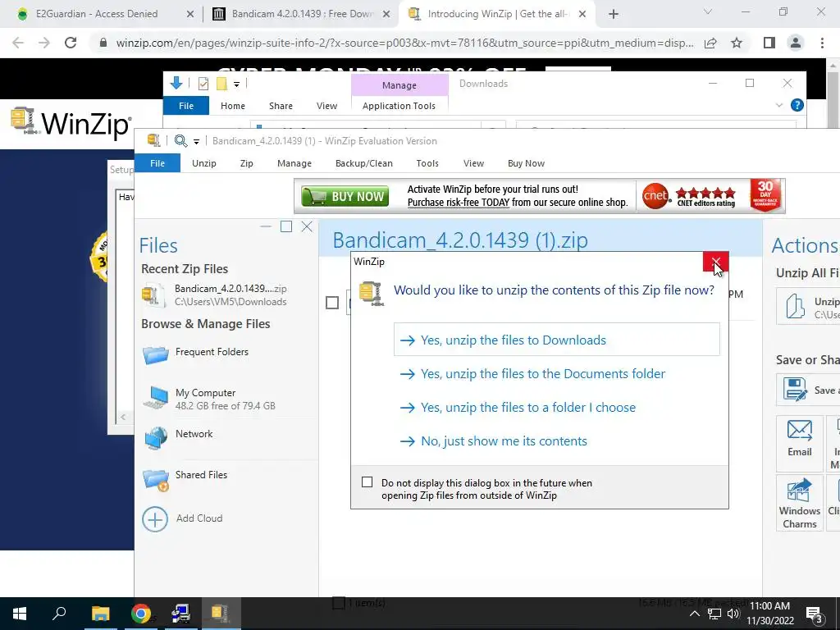
Task: Open the Buy Now ribbon tab
Action: click(x=526, y=163)
